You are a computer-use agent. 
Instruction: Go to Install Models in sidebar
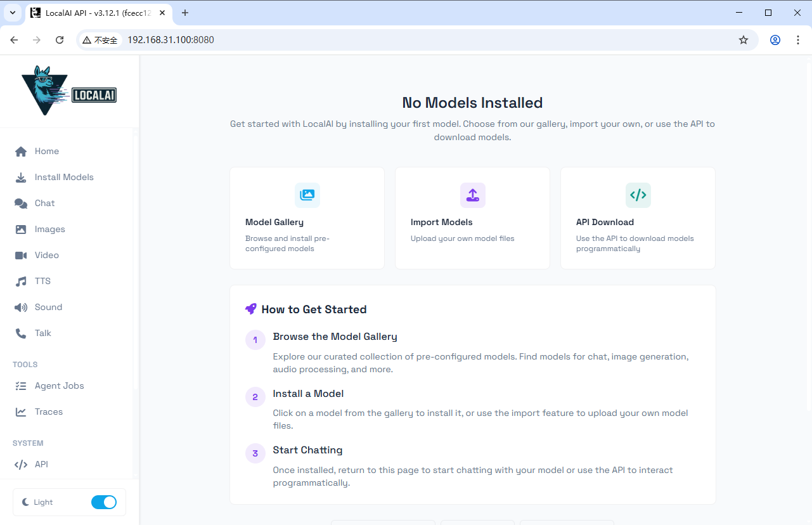click(x=70, y=178)
